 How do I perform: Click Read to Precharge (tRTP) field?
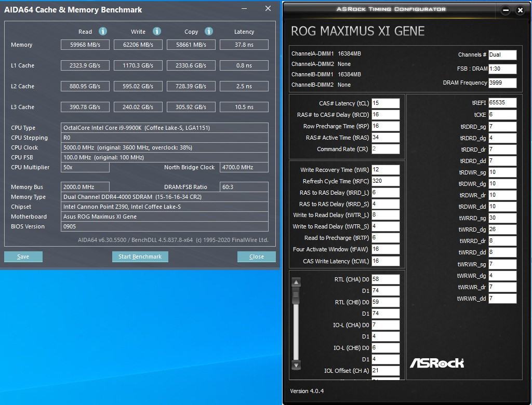386,238
